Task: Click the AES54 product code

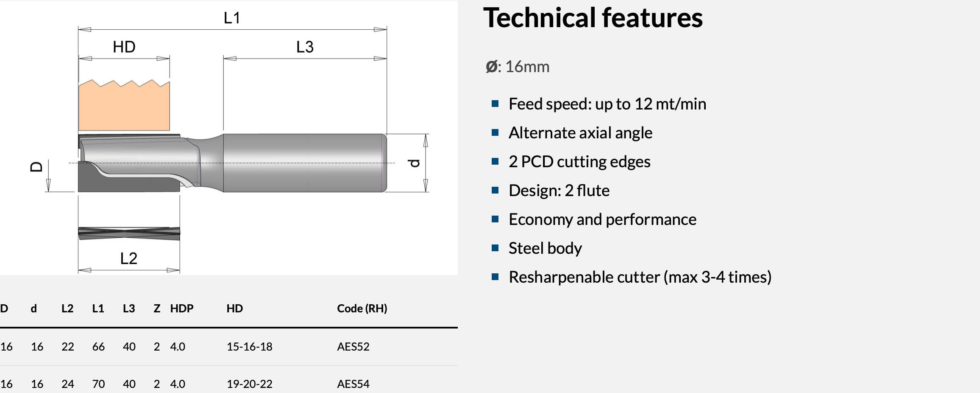Action: 353,384
